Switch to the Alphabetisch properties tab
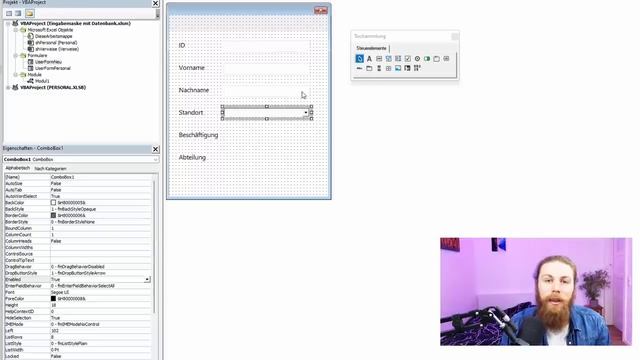This screenshot has height=360, width=640. pyautogui.click(x=18, y=168)
